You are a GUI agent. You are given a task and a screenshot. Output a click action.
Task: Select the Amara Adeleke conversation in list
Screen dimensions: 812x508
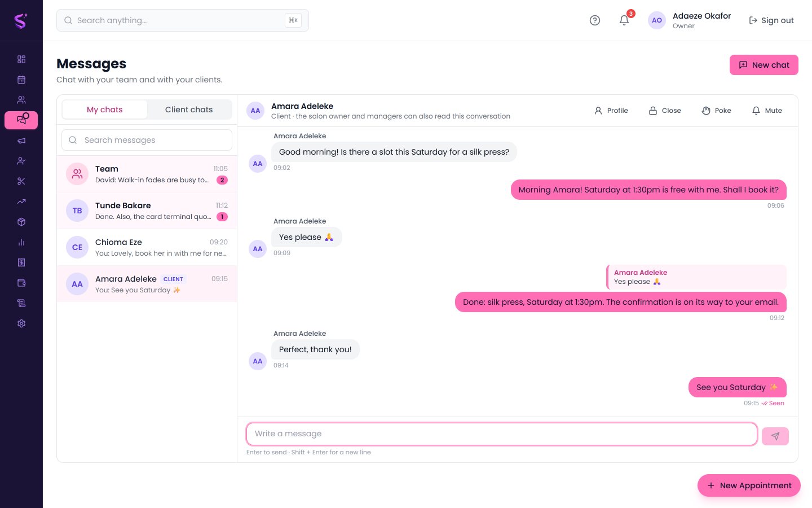pyautogui.click(x=147, y=284)
